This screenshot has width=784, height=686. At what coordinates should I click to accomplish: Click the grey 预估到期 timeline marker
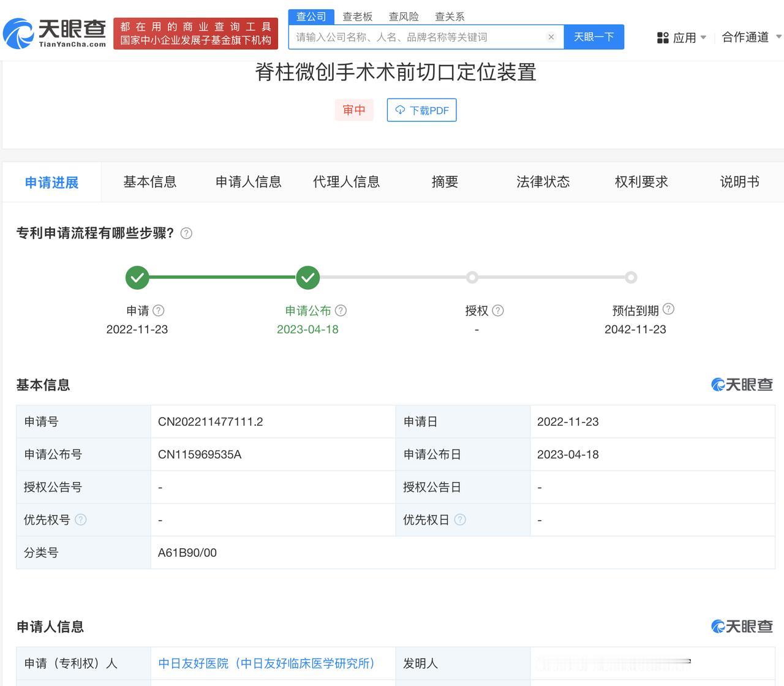[631, 277]
